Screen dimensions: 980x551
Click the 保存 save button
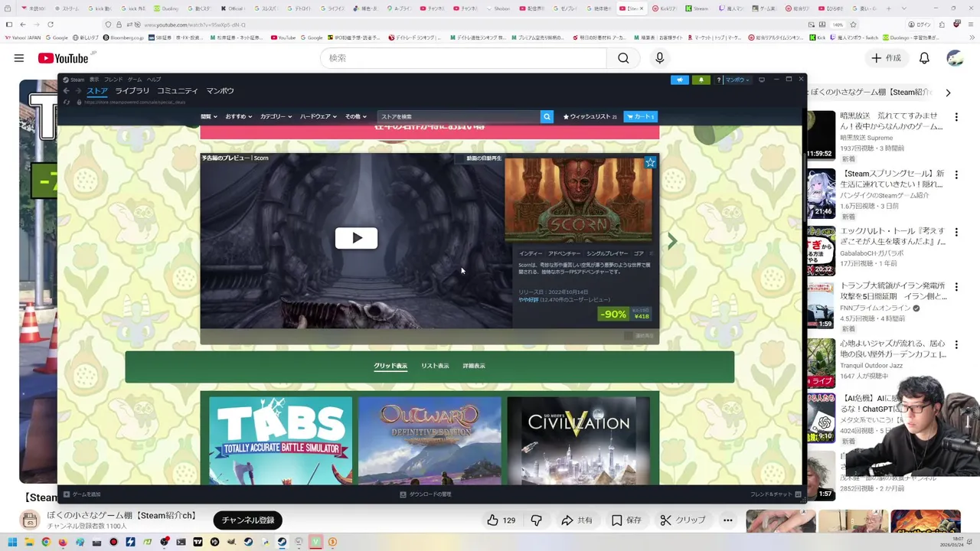626,520
